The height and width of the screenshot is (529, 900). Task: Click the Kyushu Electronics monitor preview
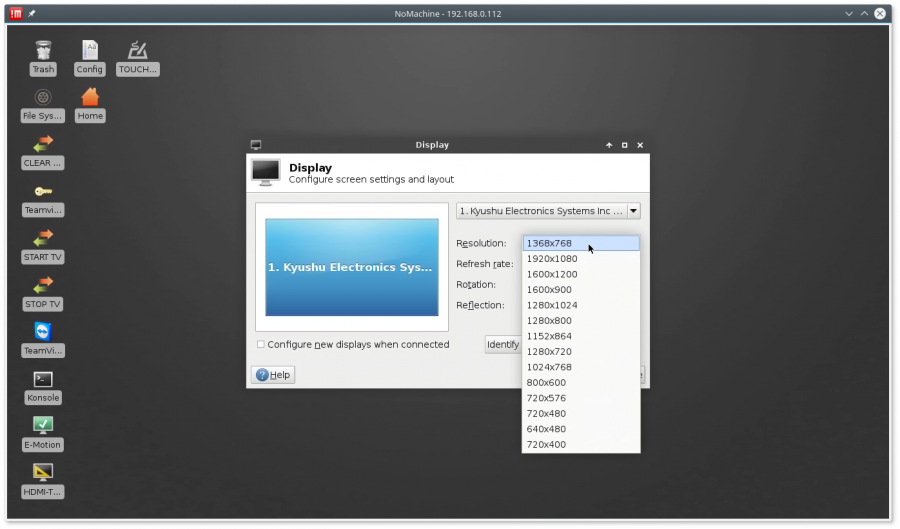coord(351,267)
